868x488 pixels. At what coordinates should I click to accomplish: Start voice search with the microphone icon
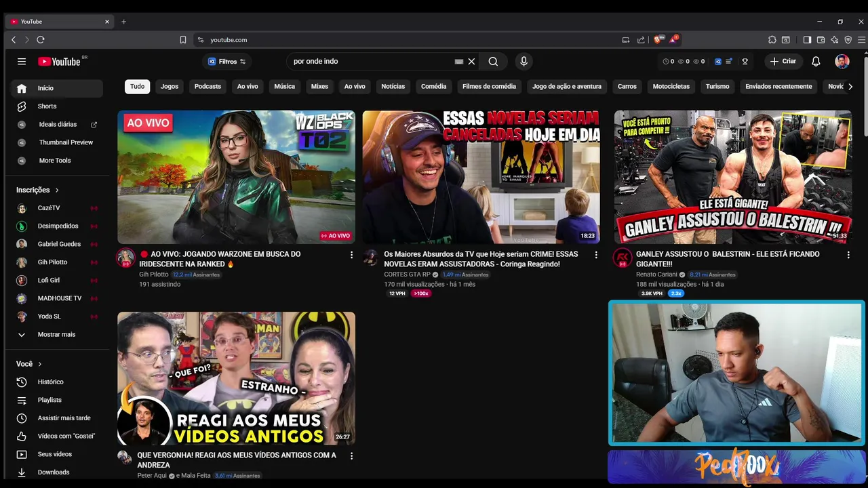(524, 62)
